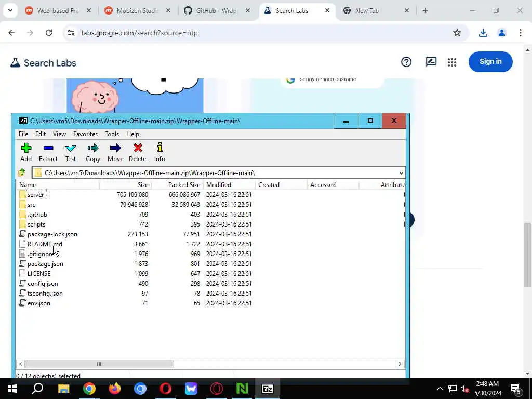Click the Sign in button on Search Labs
This screenshot has height=399, width=532.
(x=490, y=62)
